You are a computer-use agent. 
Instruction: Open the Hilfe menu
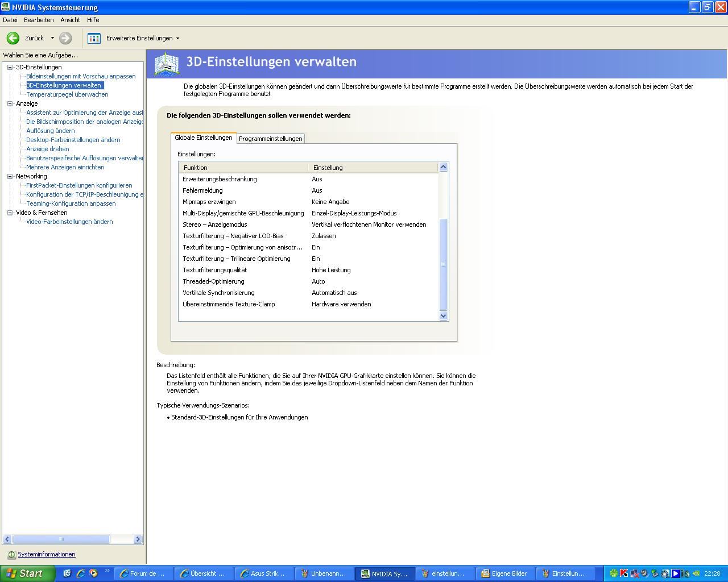pyautogui.click(x=93, y=20)
